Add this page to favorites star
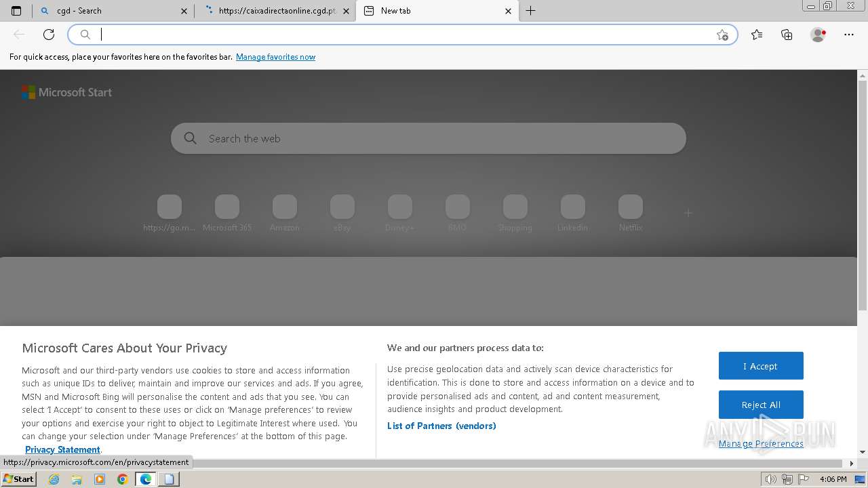This screenshot has height=488, width=868. coord(722,35)
